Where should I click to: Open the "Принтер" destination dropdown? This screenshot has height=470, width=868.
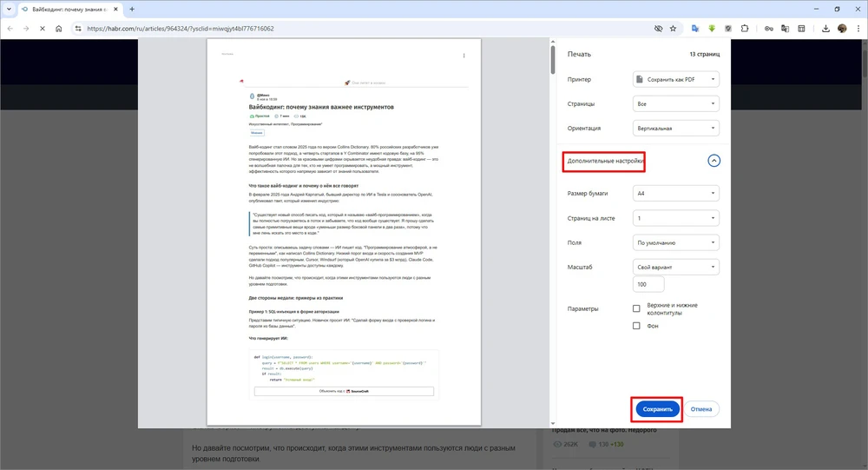coord(676,79)
